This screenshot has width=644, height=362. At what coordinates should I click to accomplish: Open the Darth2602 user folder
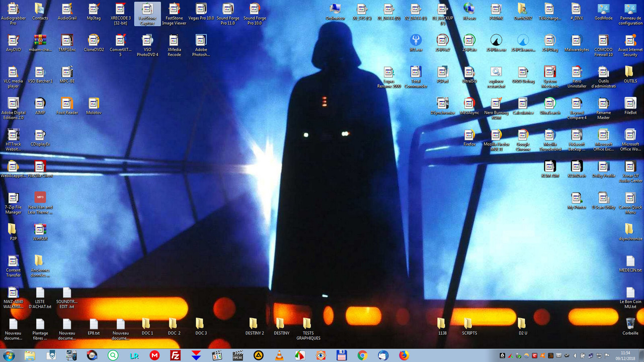522,12
